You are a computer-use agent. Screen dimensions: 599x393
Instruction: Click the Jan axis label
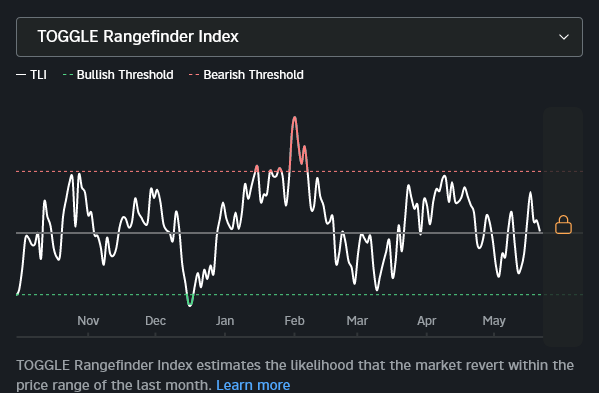tap(225, 320)
